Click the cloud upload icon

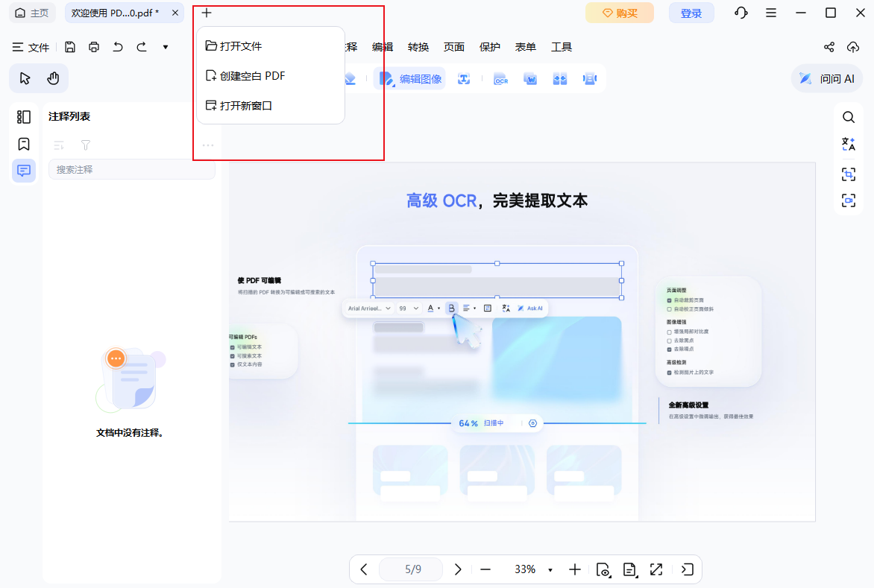(x=853, y=48)
